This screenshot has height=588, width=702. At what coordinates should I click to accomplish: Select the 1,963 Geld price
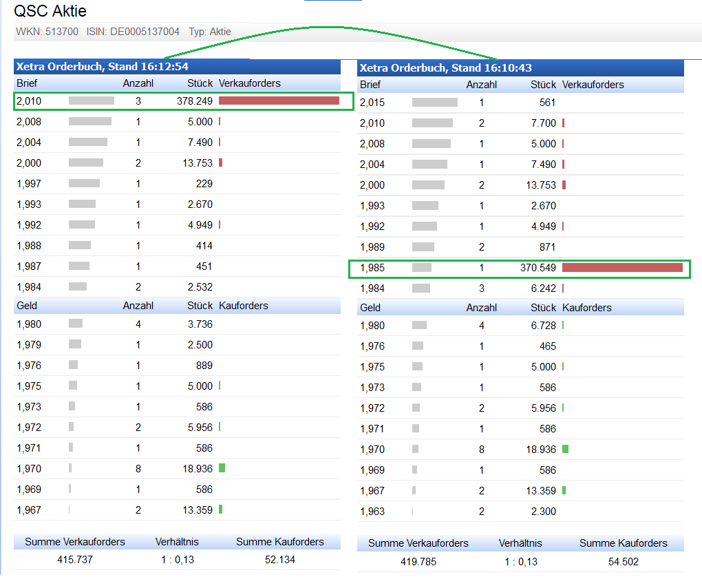tap(372, 512)
